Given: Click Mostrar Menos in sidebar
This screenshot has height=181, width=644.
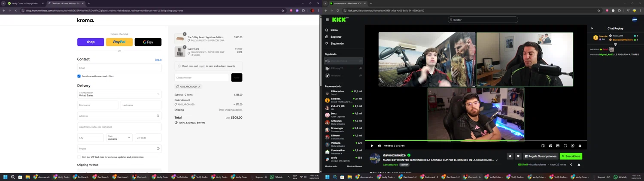Looking at the screenshot, I should pos(354,166).
